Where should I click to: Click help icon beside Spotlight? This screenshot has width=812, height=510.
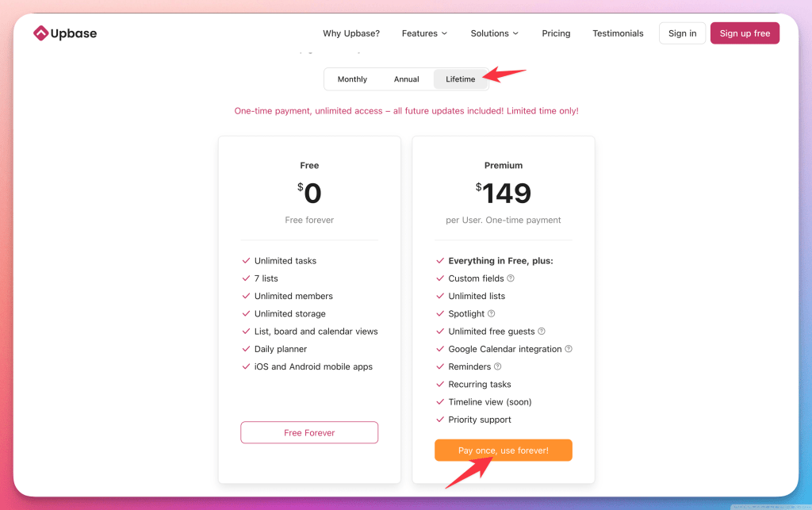click(x=492, y=314)
